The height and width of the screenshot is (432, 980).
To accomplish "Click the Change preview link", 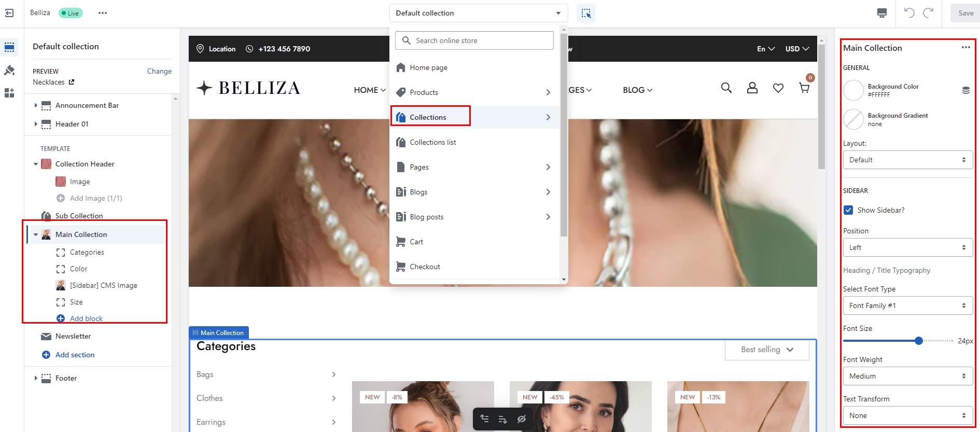I will (x=159, y=71).
